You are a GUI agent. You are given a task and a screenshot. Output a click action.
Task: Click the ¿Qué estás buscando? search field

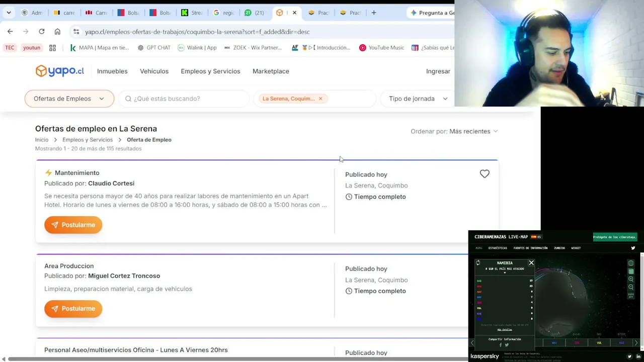coord(184,99)
